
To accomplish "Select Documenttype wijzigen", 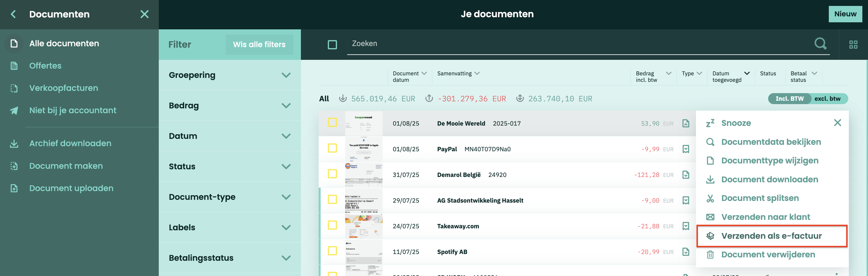I will (x=770, y=161).
